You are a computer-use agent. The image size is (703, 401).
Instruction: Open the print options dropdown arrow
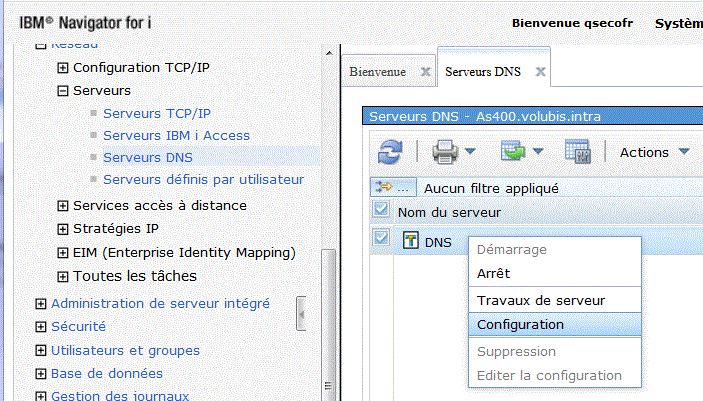tap(470, 152)
